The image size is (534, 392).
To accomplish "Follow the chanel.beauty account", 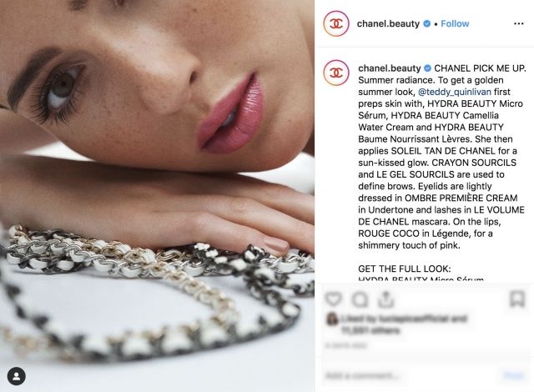I will pyautogui.click(x=455, y=23).
